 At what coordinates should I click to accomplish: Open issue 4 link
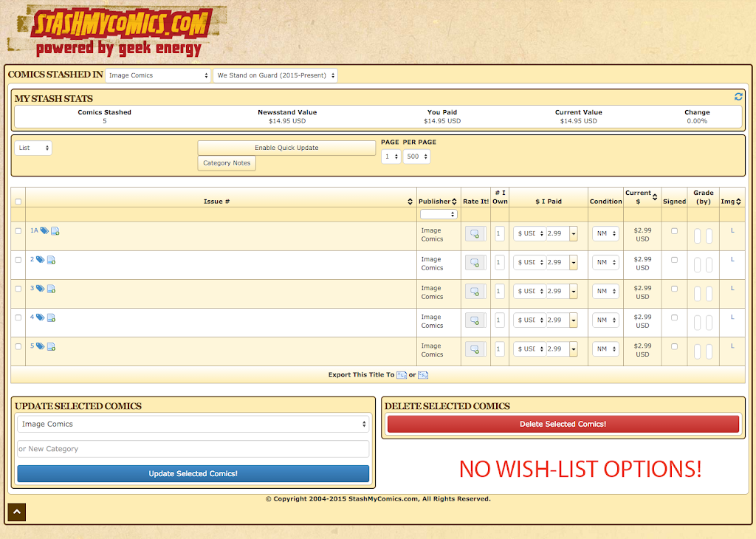pos(32,317)
